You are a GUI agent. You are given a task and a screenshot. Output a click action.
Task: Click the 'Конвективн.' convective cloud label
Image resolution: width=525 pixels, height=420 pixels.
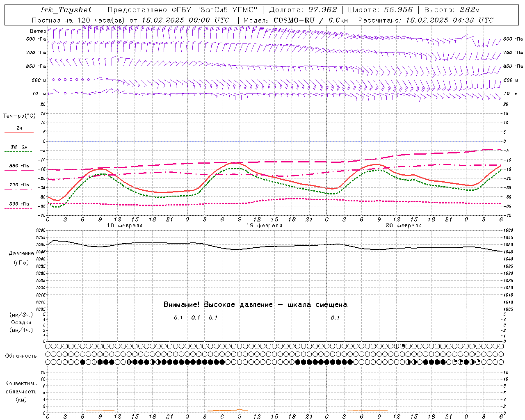pyautogui.click(x=21, y=383)
